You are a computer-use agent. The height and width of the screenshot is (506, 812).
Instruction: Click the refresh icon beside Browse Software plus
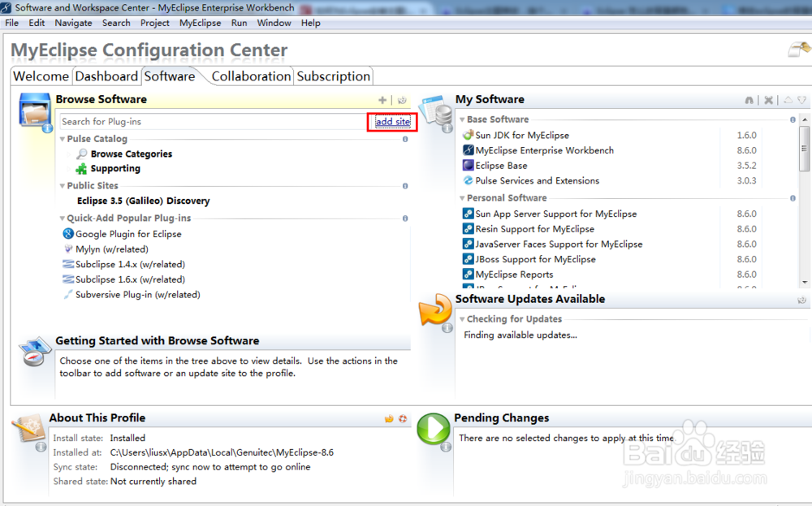click(402, 100)
